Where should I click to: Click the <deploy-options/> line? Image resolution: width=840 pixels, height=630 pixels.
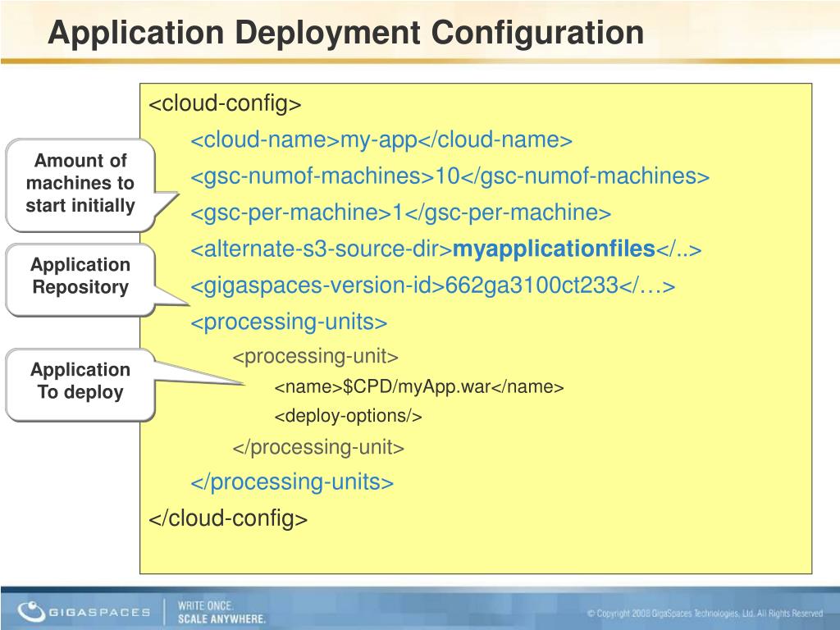348,416
